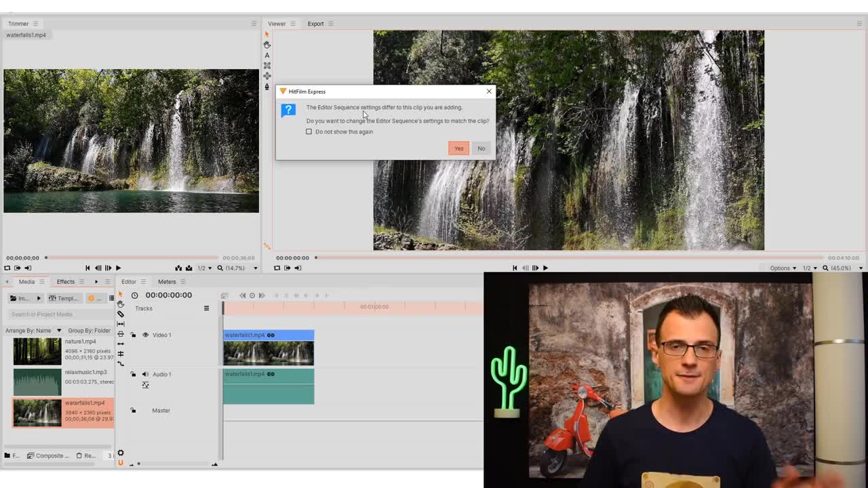Set the Out point in the Viewer
Viewport: 868px width, 488px height.
(297, 268)
